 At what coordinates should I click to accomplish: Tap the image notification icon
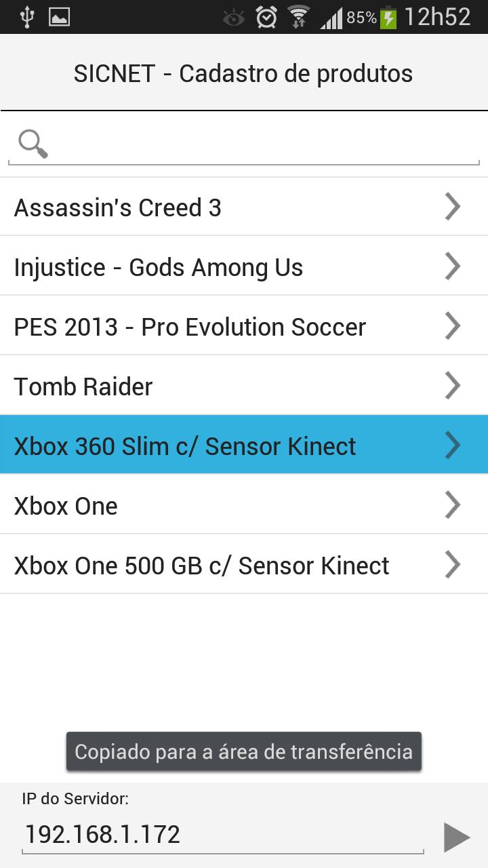coord(60,17)
